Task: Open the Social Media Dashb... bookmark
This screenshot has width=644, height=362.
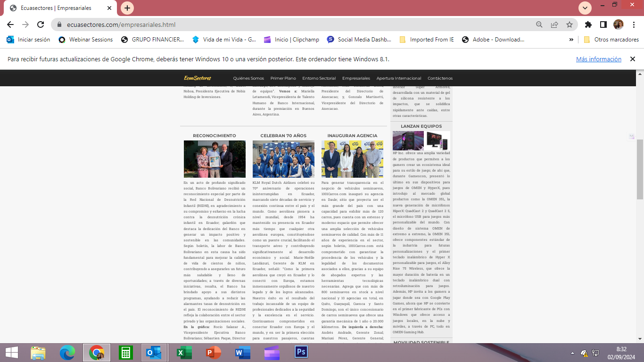Action: point(359,40)
